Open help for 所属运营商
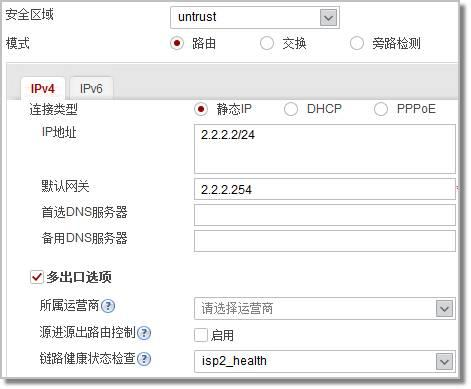471x389 pixels. [x=108, y=306]
